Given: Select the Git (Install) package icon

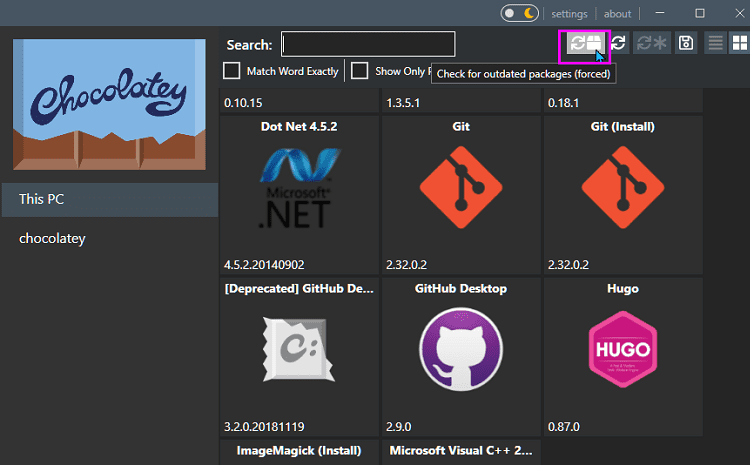Looking at the screenshot, I should [x=623, y=187].
